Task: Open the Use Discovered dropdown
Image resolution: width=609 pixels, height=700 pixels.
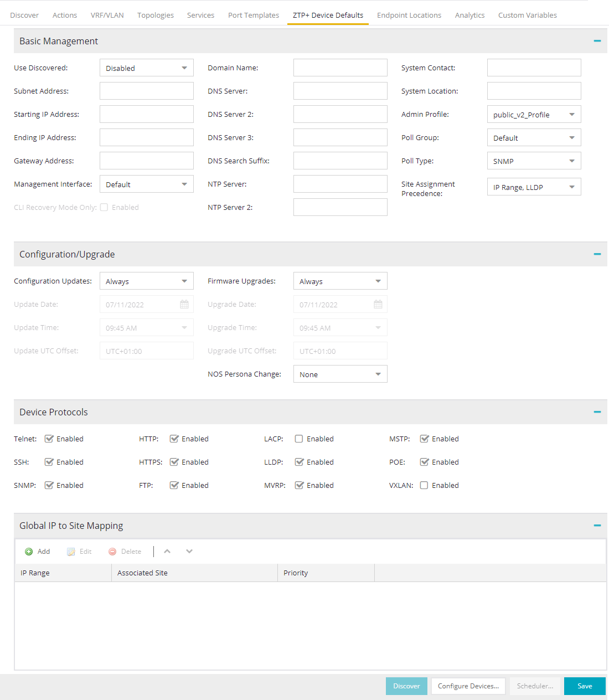Action: pyautogui.click(x=147, y=68)
